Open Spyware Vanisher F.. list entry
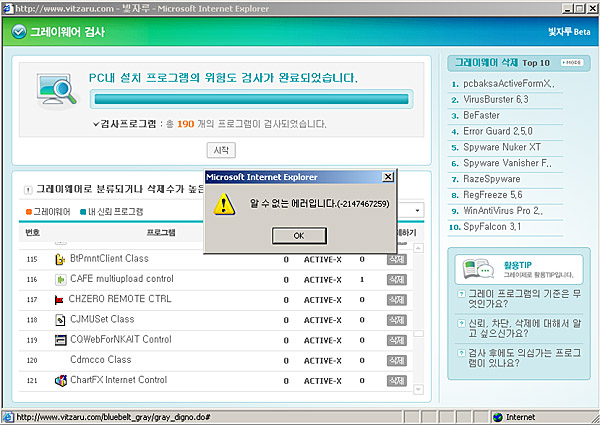Screen dimensions: 600x425 point(507,163)
